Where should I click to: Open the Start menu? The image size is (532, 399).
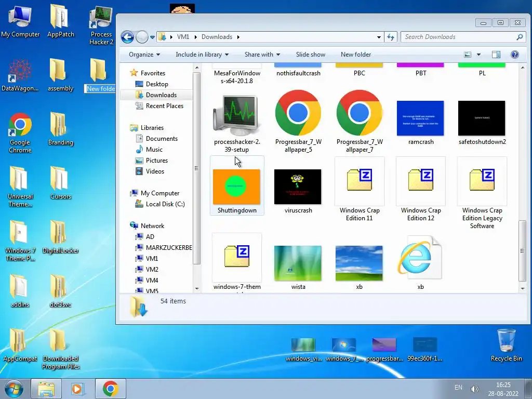pos(14,389)
